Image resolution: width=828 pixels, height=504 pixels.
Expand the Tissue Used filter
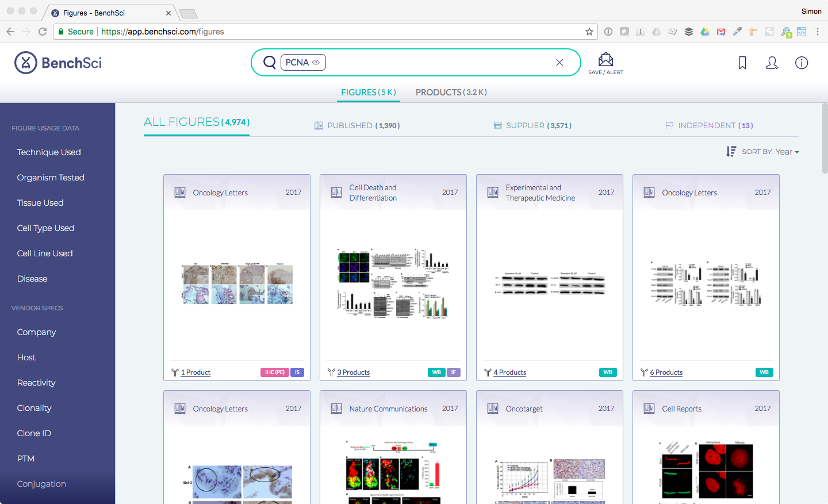(40, 203)
